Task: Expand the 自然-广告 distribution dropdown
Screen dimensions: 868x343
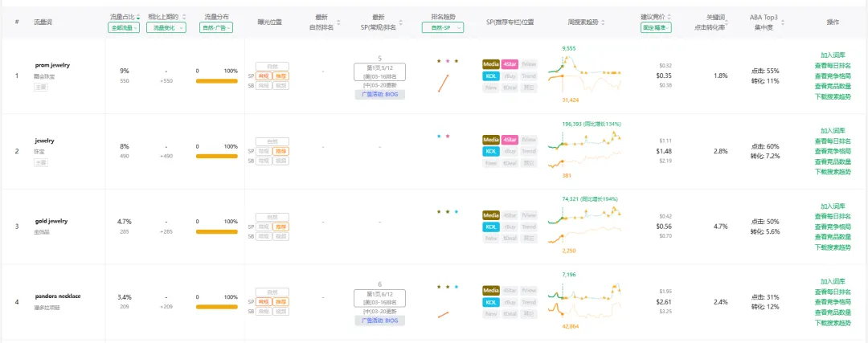Action: (216, 27)
